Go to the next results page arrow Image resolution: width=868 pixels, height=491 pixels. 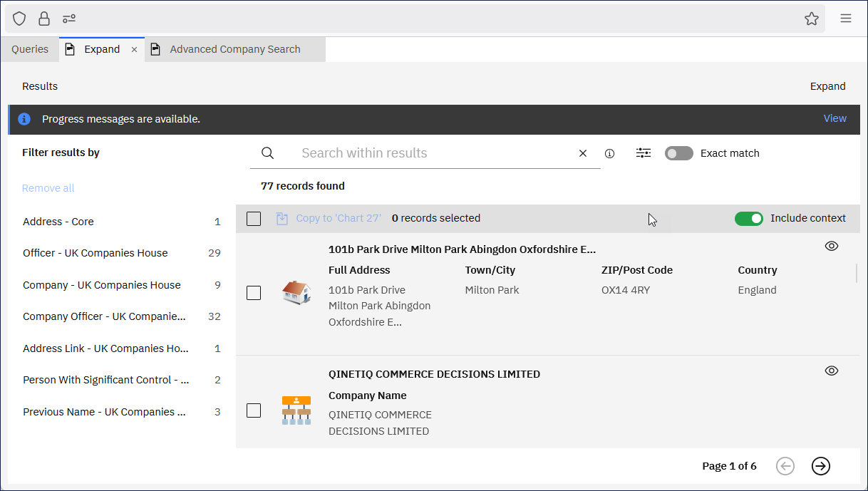pos(821,466)
